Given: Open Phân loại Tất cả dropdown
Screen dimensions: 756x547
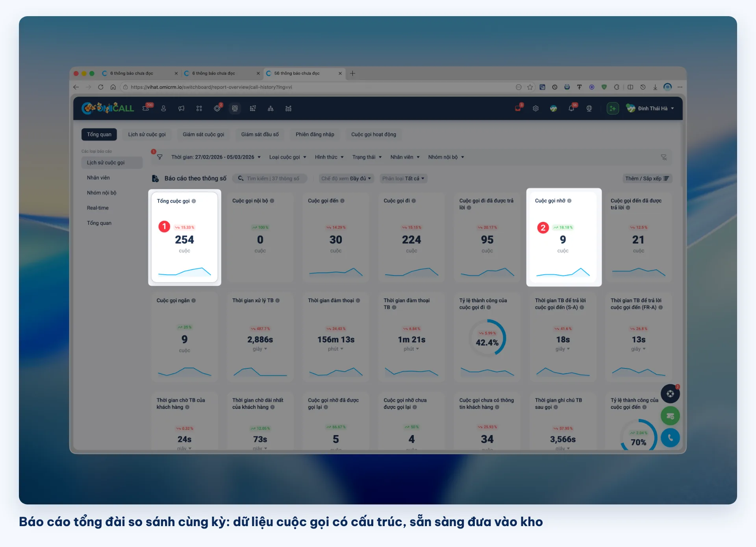Looking at the screenshot, I should pyautogui.click(x=404, y=179).
